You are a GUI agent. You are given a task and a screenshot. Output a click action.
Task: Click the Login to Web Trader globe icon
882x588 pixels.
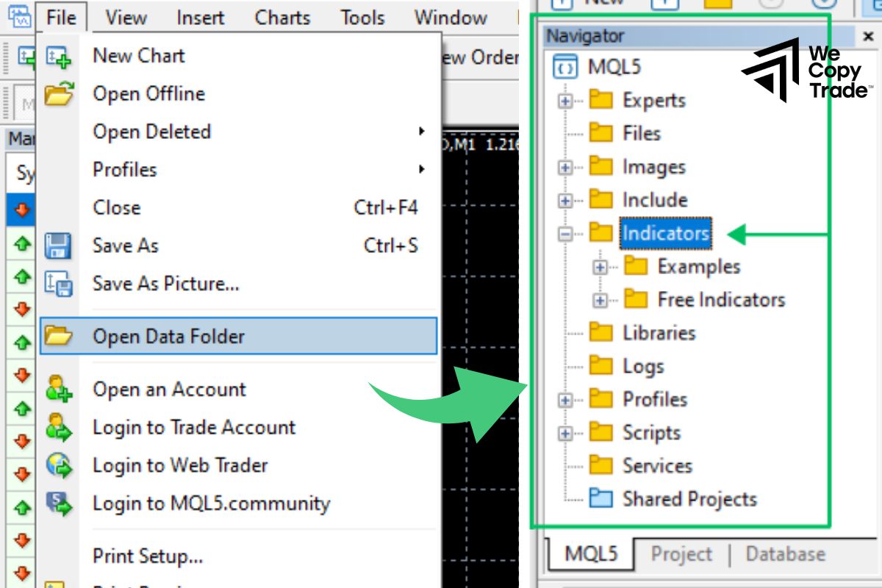(57, 465)
